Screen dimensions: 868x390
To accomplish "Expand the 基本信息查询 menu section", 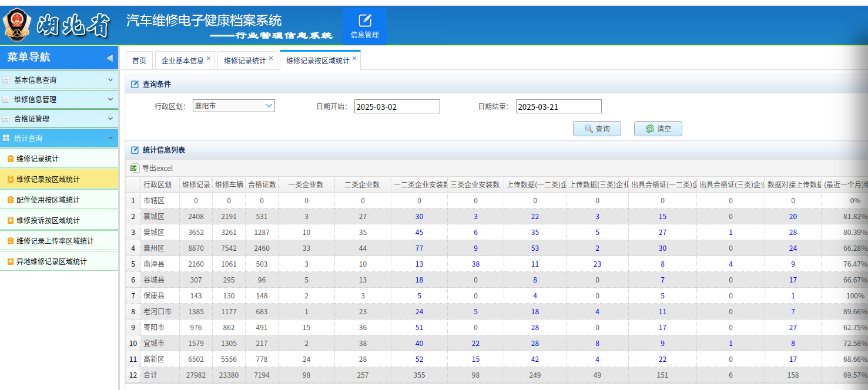I will [59, 80].
